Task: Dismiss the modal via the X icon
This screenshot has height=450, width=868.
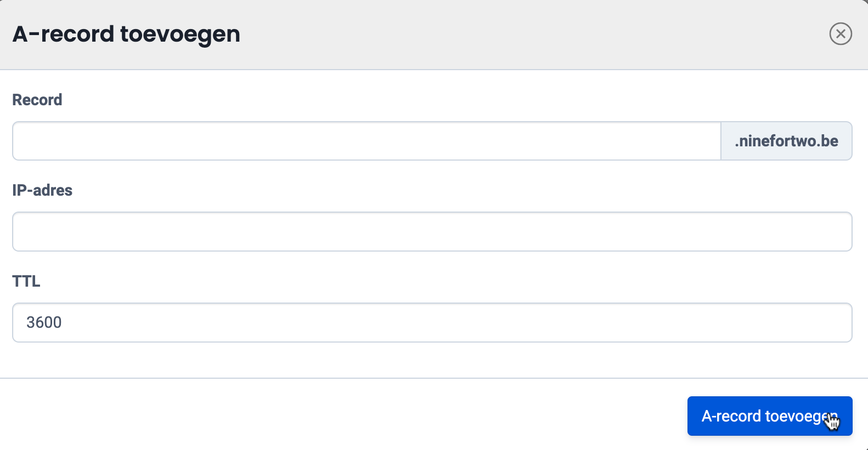Action: (x=840, y=34)
